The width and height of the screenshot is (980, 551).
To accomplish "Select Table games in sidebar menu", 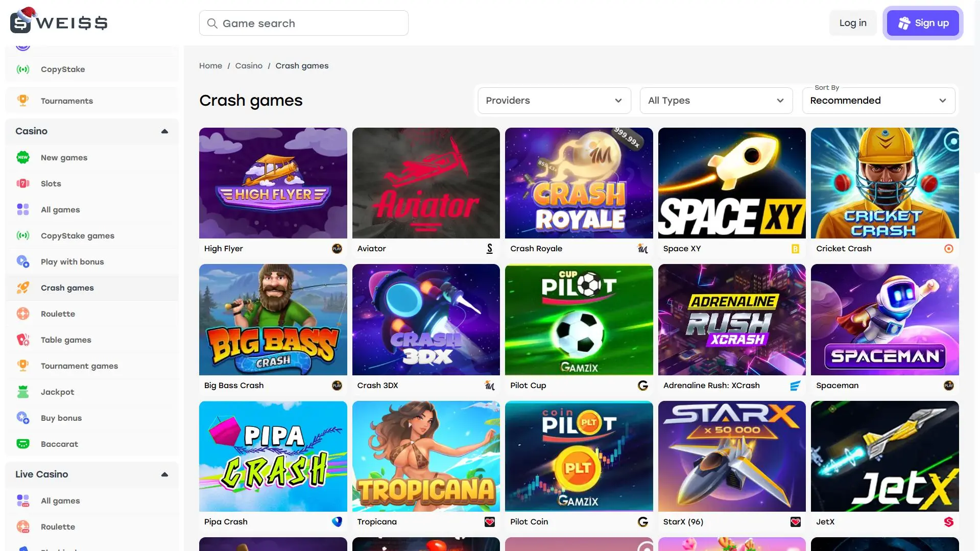I will (66, 340).
